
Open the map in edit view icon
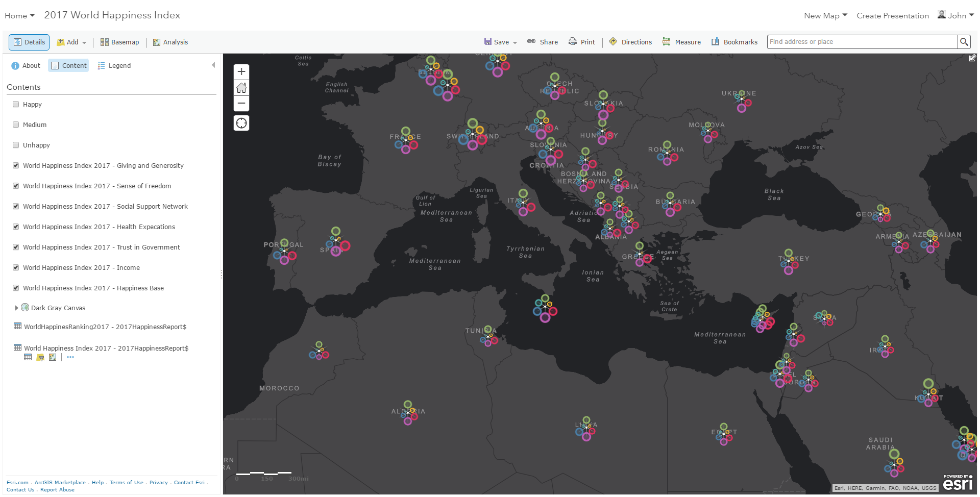(972, 58)
